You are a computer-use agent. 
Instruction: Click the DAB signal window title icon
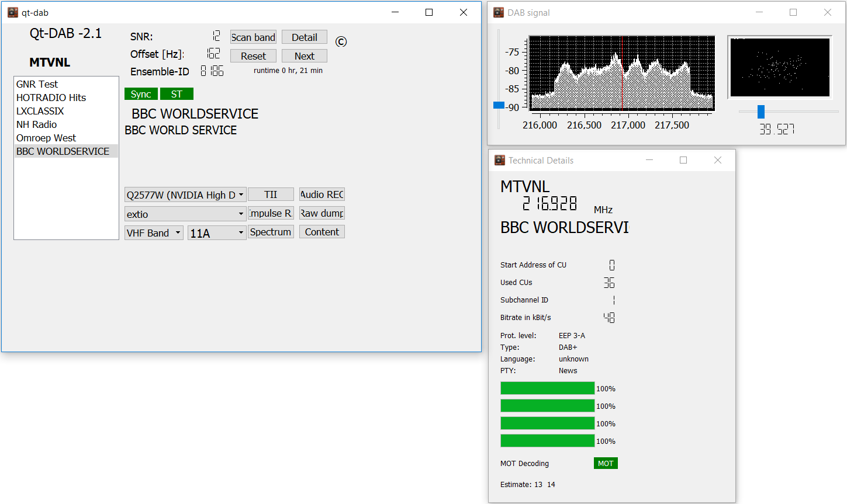coord(499,12)
